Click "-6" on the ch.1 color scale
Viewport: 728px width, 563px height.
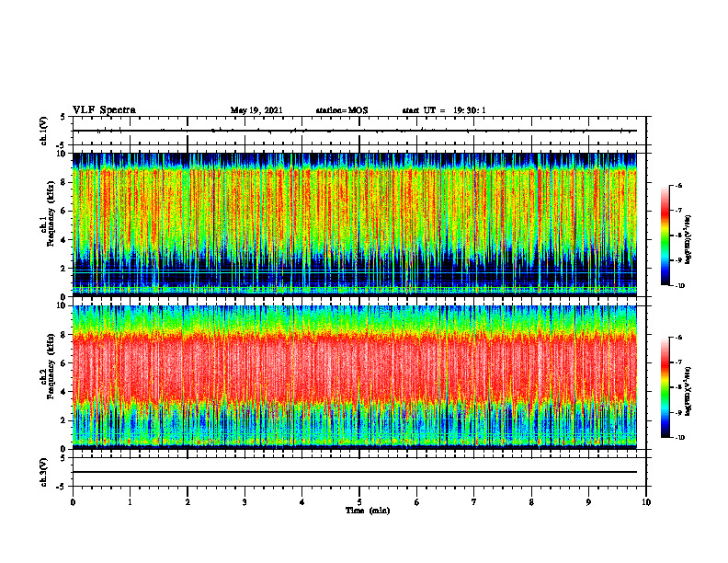point(678,186)
